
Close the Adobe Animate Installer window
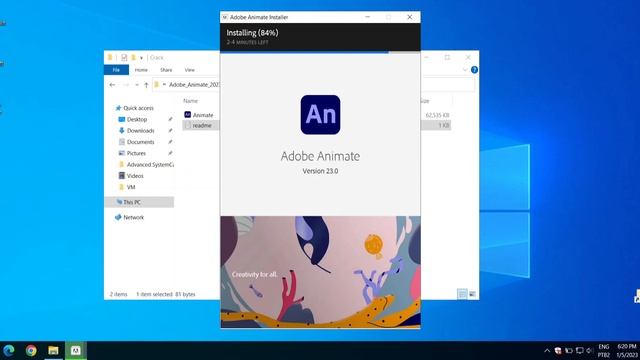[x=410, y=17]
